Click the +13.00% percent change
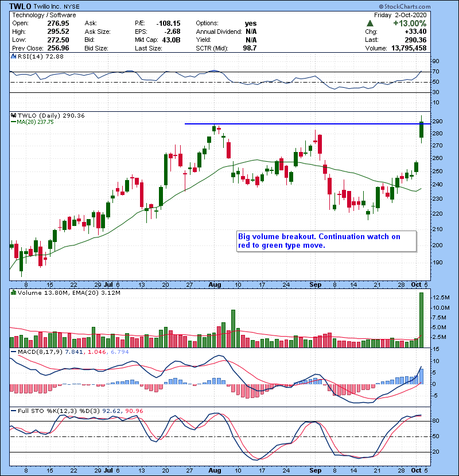 [x=410, y=24]
